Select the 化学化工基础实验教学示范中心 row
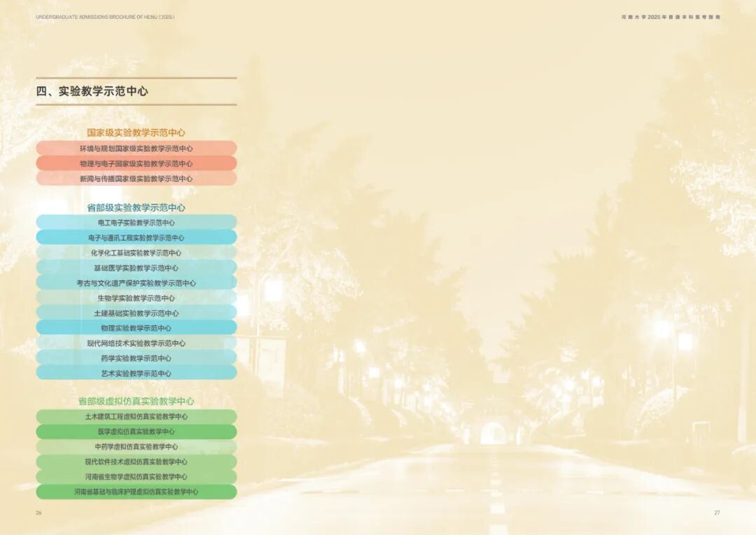Screen dimensions: 756x535 (x=136, y=252)
